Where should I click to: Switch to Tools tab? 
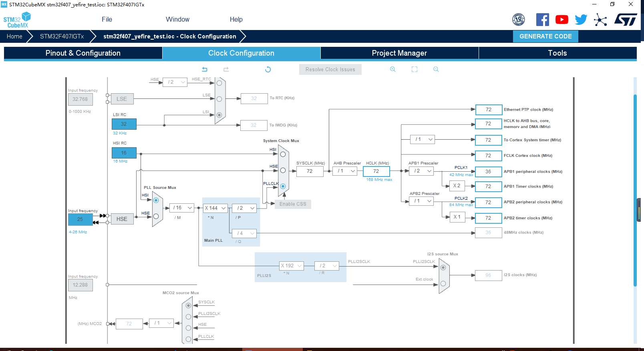557,53
